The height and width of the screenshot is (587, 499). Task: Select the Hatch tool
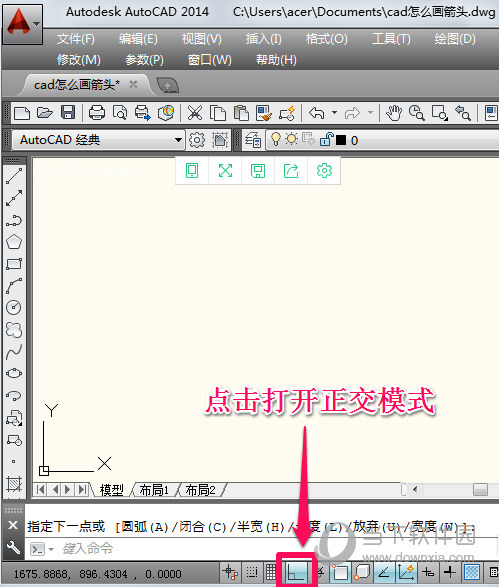(14, 484)
